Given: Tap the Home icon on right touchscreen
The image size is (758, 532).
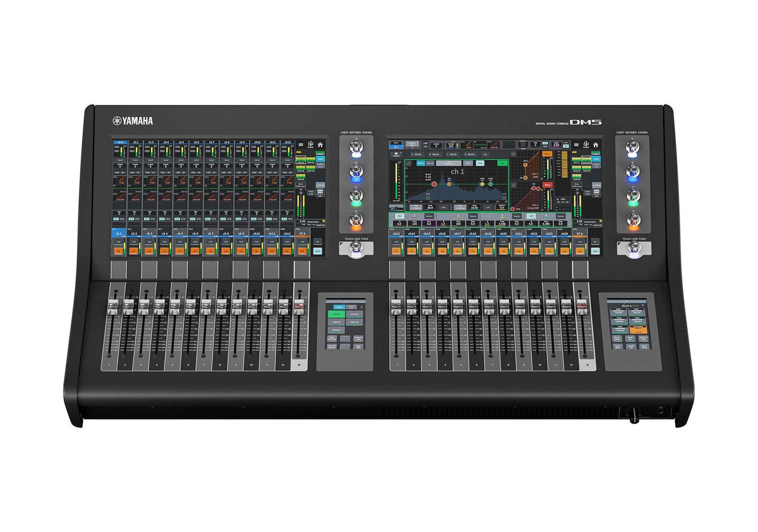Looking at the screenshot, I should [x=596, y=145].
